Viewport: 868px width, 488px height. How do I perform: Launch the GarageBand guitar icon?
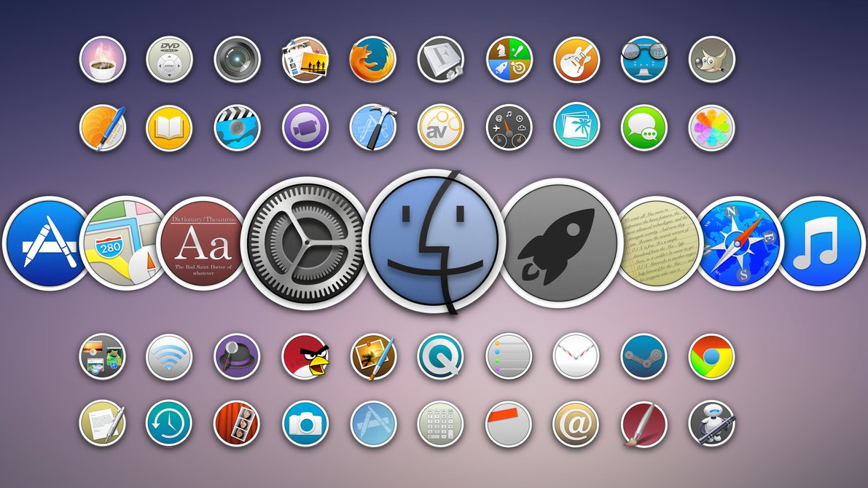coord(576,59)
